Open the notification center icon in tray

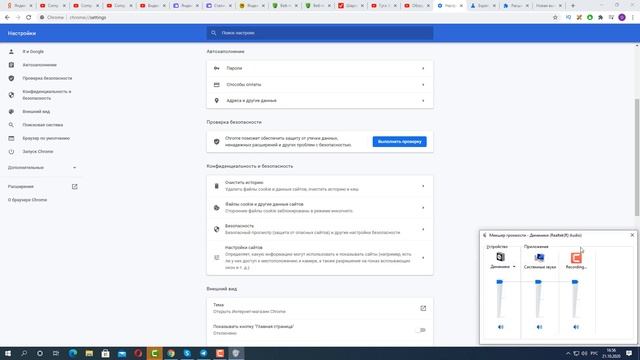pos(629,353)
